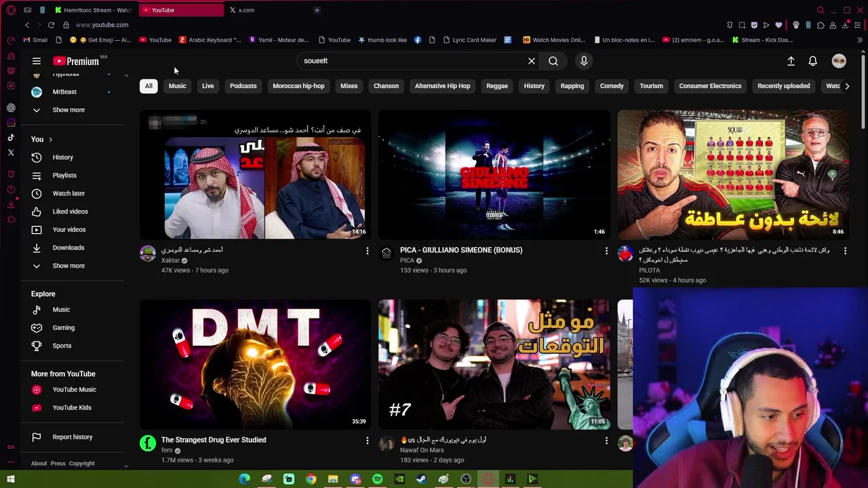Run search with the magnifier button
This screenshot has height=488, width=868.
(553, 61)
